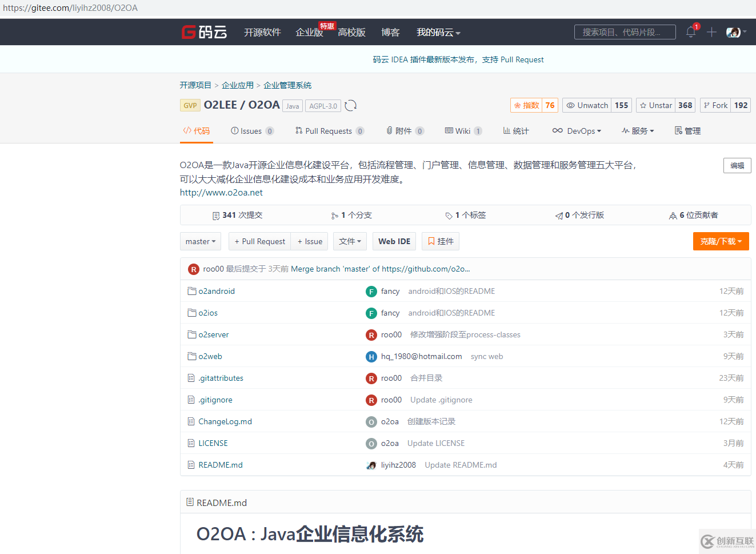The height and width of the screenshot is (554, 756).
Task: Open 高校版 in top navigation
Action: click(351, 33)
